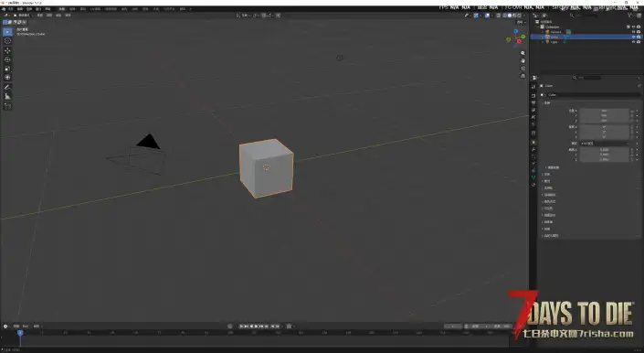Open the Add menu in the 3D viewport header
Viewport: 644px width, 353px height.
click(58, 16)
